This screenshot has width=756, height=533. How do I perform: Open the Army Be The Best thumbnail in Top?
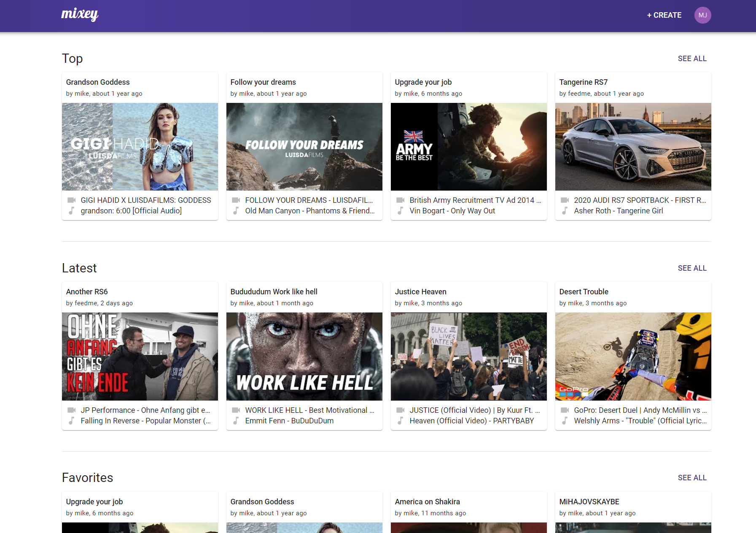coord(469,147)
